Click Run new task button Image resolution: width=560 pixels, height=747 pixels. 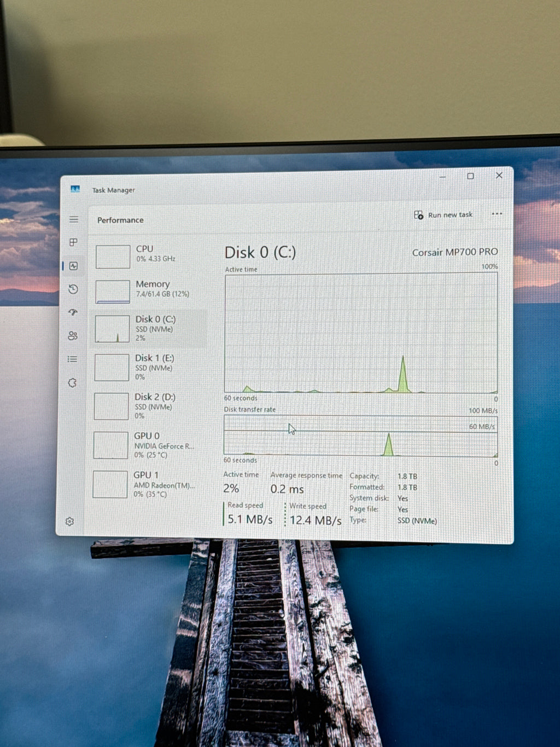click(x=444, y=215)
